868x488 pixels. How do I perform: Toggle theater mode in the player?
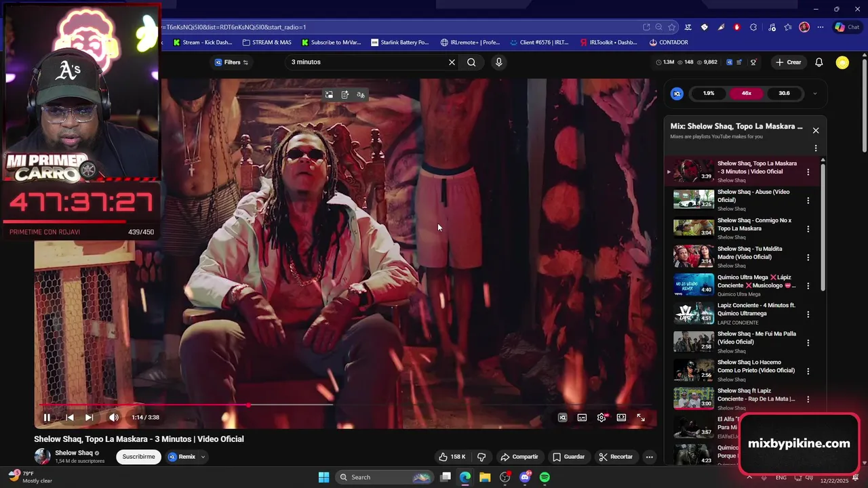[x=621, y=418]
